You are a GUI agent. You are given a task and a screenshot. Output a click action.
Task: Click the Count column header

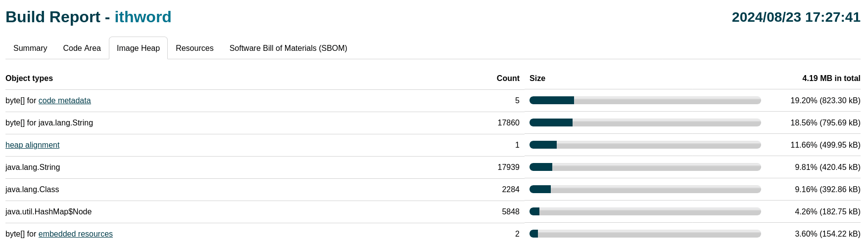pos(508,78)
